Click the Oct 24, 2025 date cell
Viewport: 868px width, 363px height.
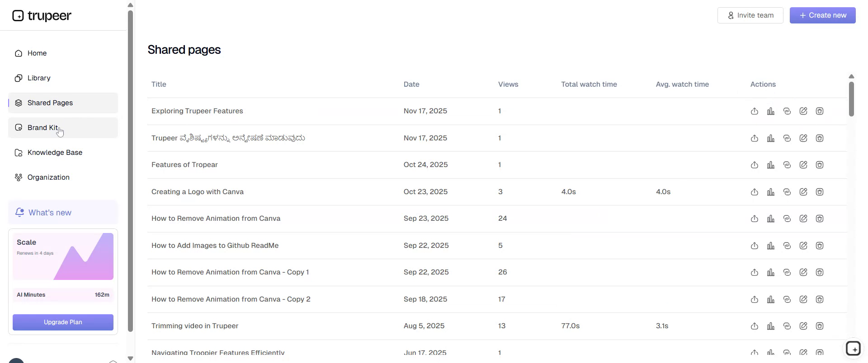(x=426, y=165)
